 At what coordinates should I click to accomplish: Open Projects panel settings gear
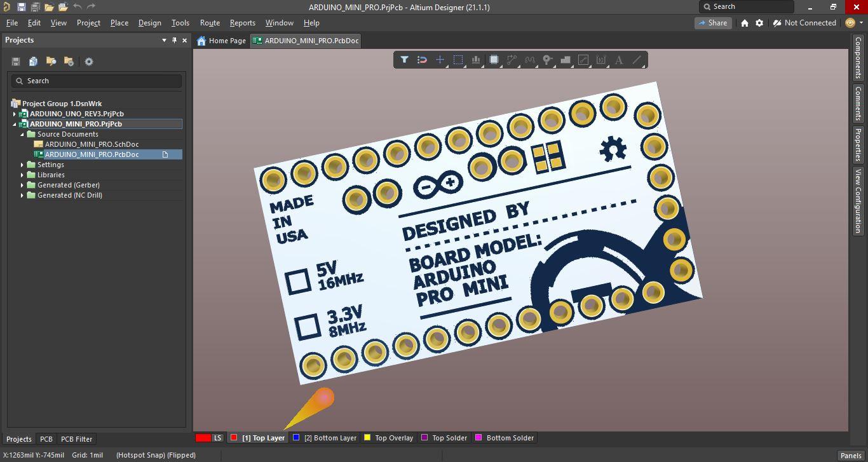89,62
